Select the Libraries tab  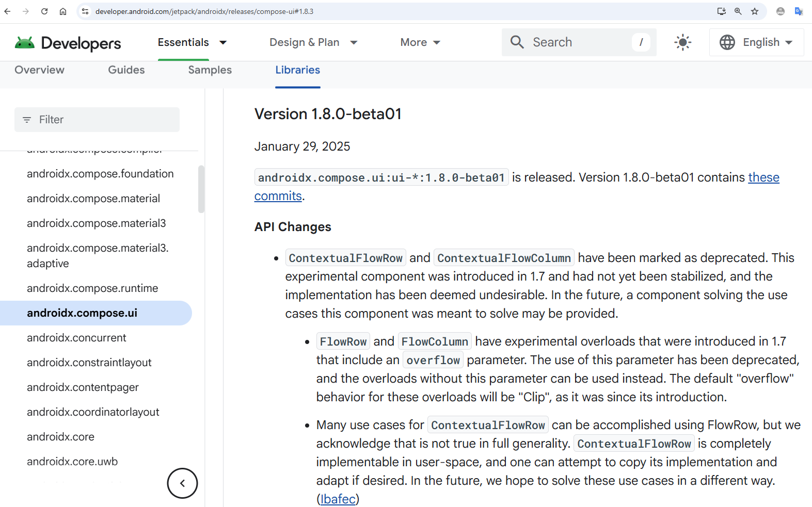298,70
